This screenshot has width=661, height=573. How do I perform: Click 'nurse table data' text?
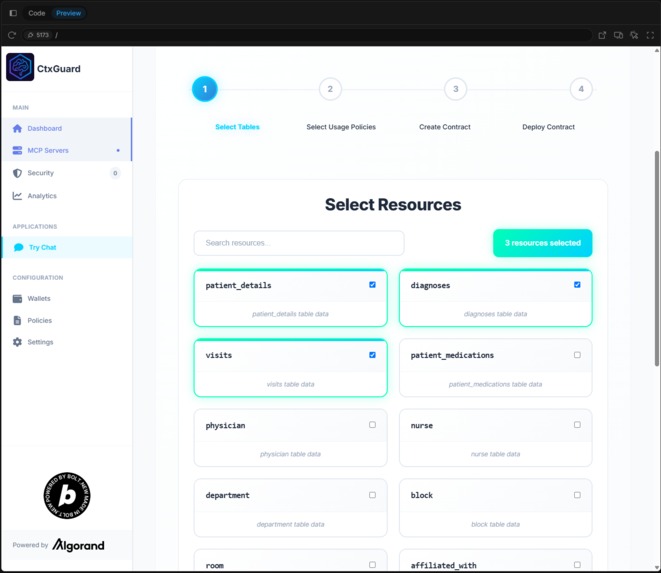pyautogui.click(x=495, y=454)
